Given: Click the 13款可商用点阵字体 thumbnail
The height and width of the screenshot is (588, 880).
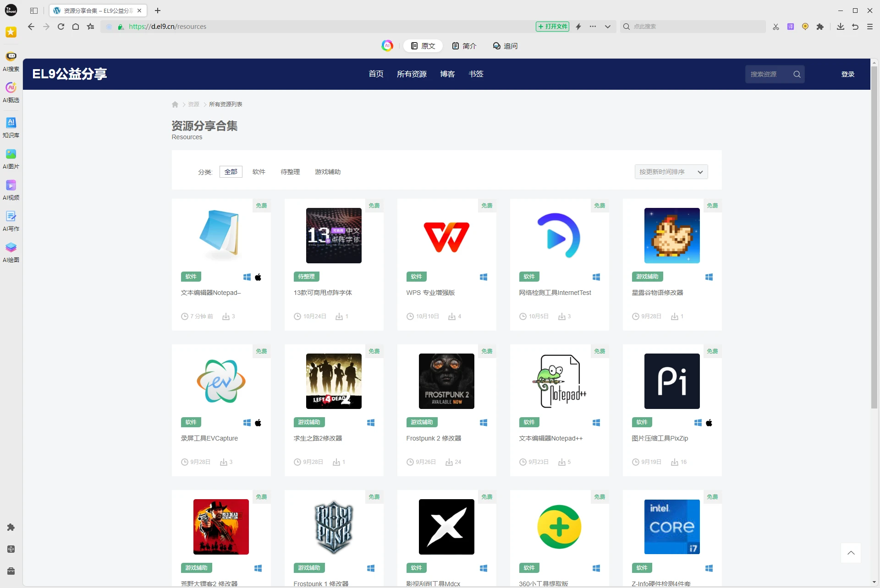Looking at the screenshot, I should click(334, 235).
